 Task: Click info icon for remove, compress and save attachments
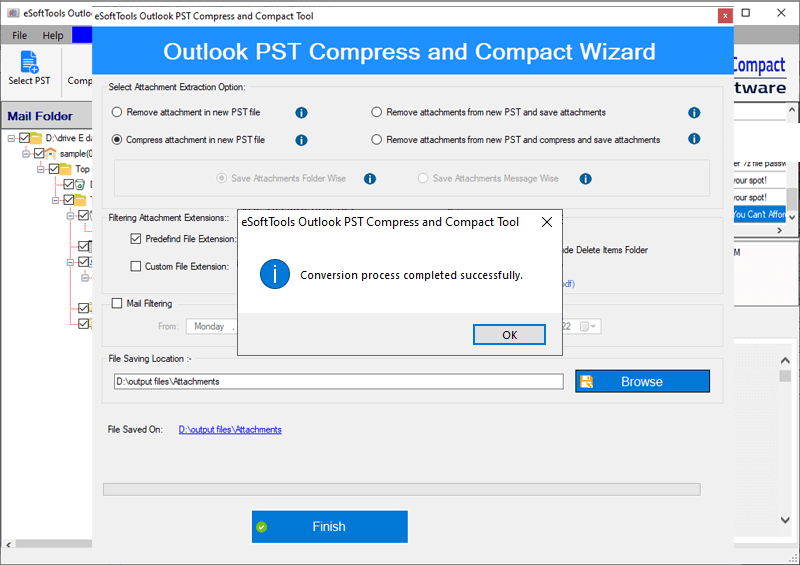pos(694,140)
